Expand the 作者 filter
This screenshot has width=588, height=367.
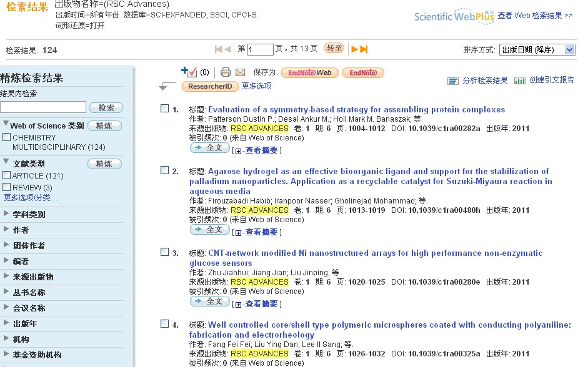6,229
